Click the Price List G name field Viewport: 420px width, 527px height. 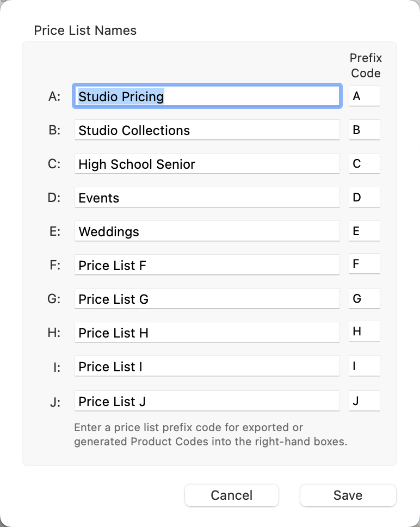207,299
